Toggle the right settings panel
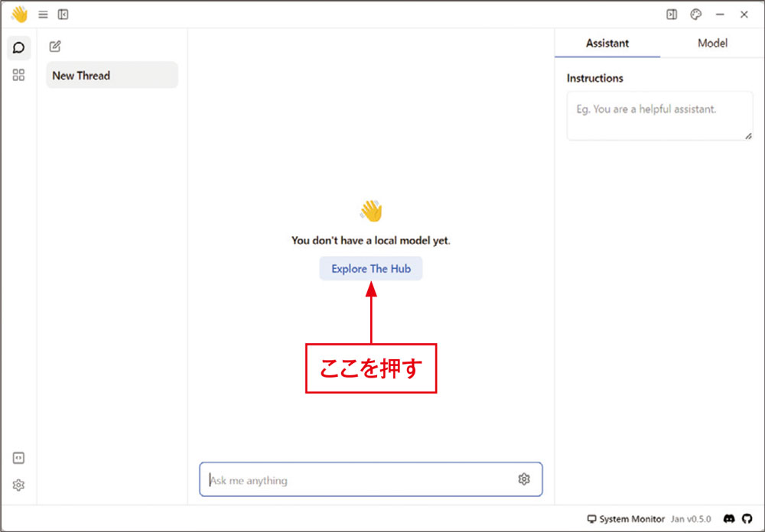The image size is (765, 532). (x=672, y=15)
